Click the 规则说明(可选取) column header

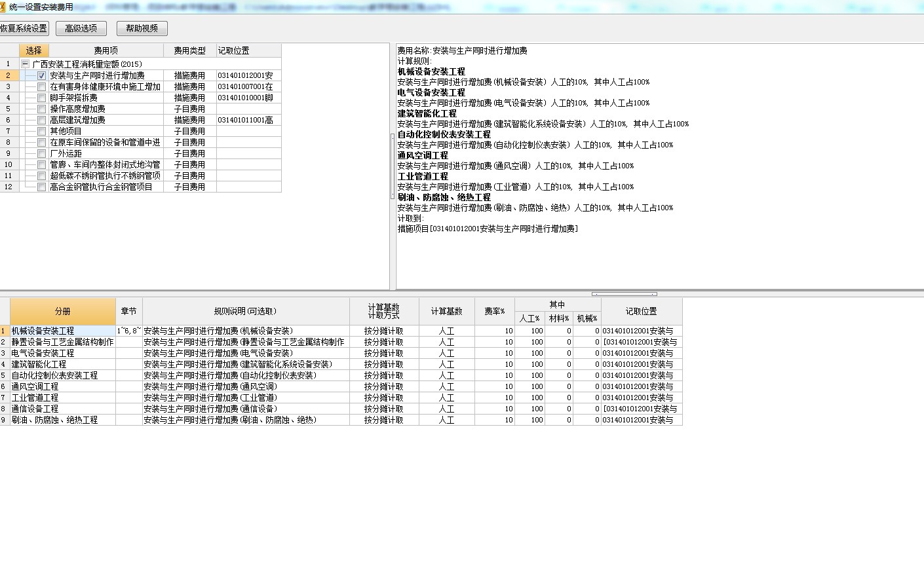[x=246, y=312]
